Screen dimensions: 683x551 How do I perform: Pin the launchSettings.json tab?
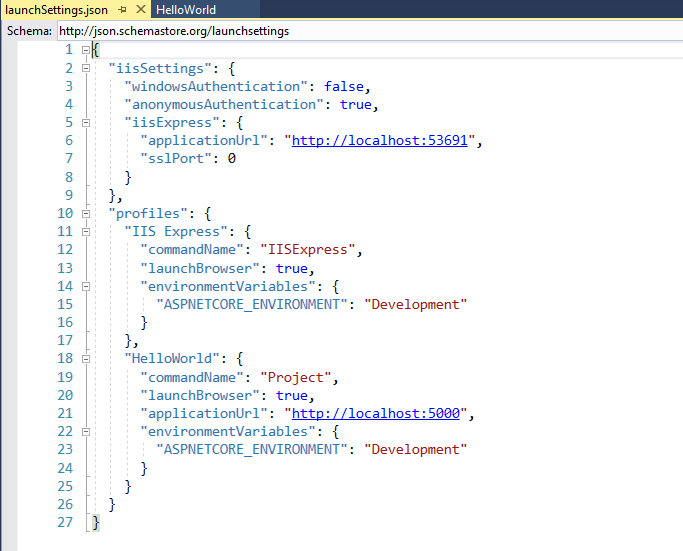pos(122,10)
